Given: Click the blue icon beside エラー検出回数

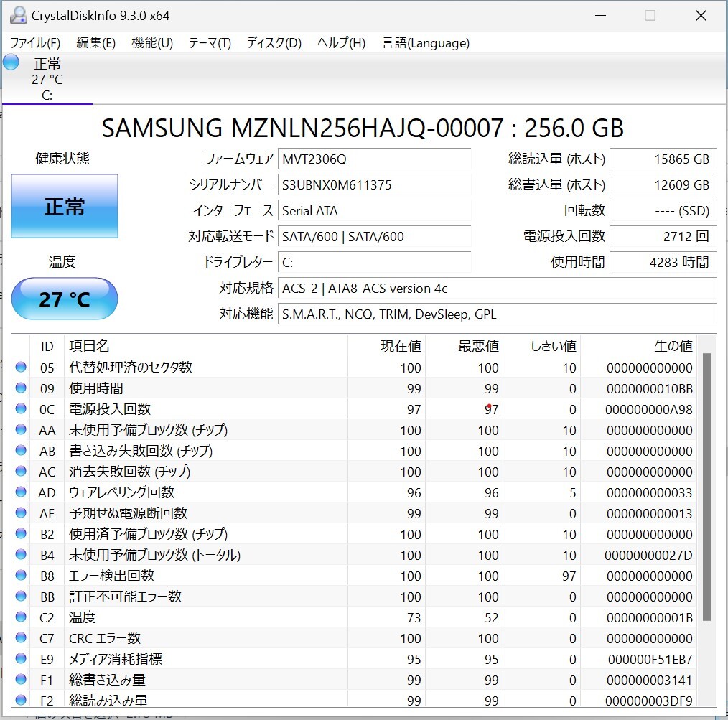Looking at the screenshot, I should 21,574.
